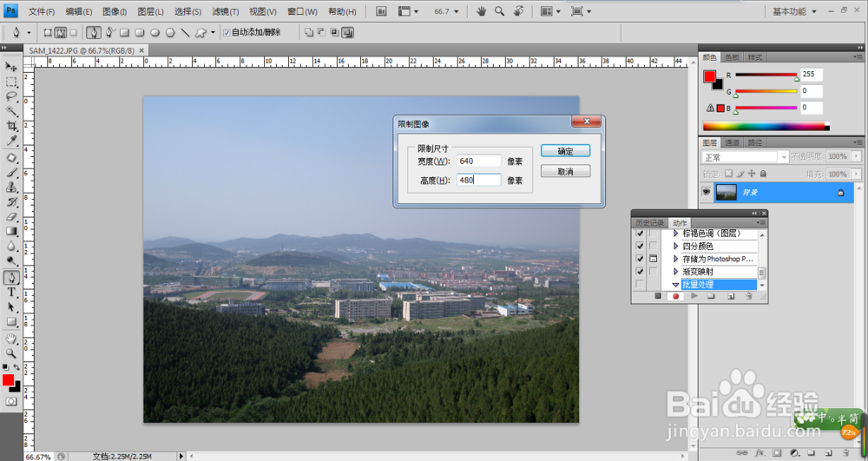Image resolution: width=868 pixels, height=461 pixels.
Task: Select the Brush tool
Action: click(11, 173)
